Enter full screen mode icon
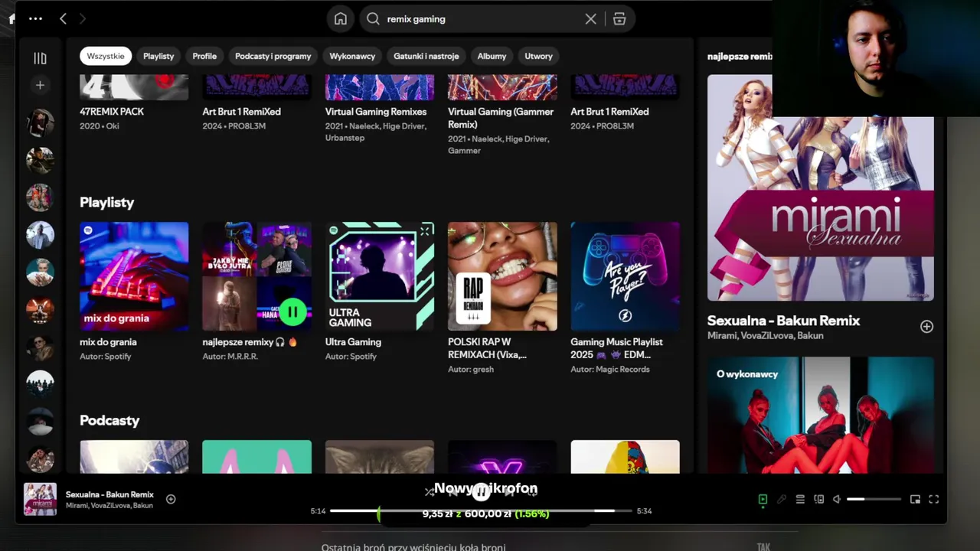This screenshot has width=980, height=551. (933, 499)
